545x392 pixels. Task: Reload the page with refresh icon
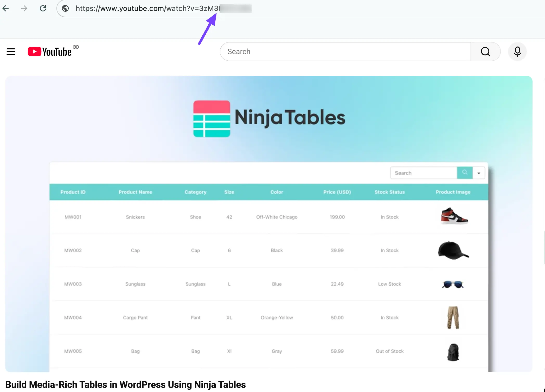coord(43,8)
